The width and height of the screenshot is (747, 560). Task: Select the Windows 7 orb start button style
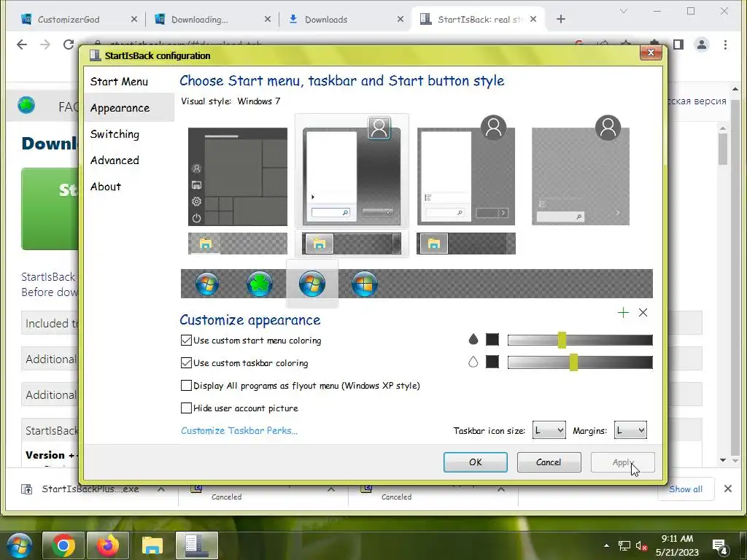coord(207,284)
